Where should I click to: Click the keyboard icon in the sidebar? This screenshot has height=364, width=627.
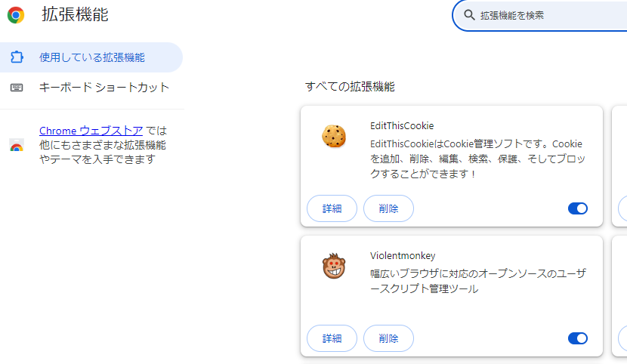(17, 88)
